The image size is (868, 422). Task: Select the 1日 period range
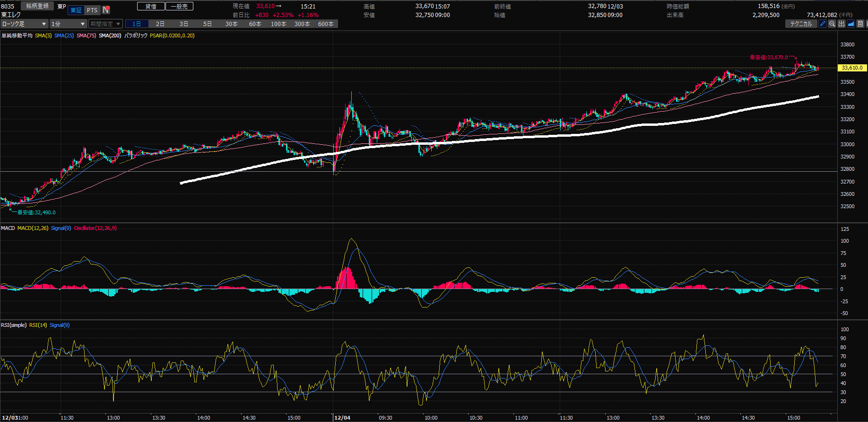pyautogui.click(x=137, y=24)
